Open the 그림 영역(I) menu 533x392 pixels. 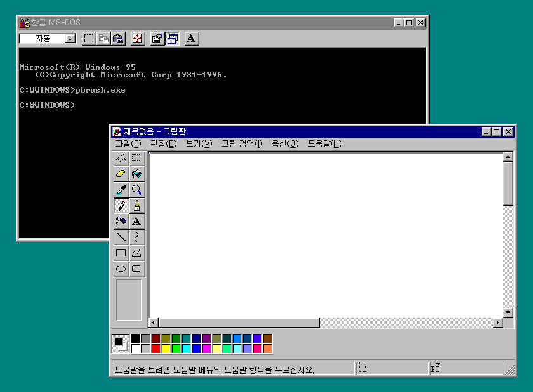(242, 144)
